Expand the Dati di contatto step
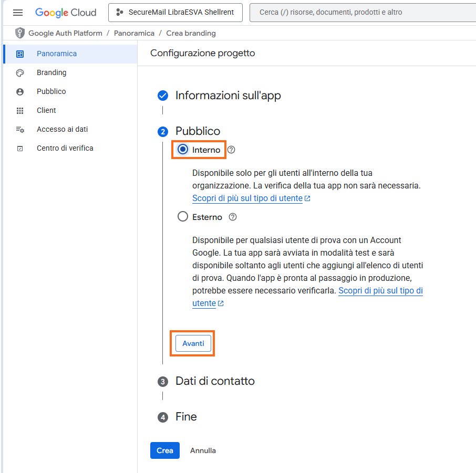The width and height of the screenshot is (476, 473). click(x=214, y=381)
